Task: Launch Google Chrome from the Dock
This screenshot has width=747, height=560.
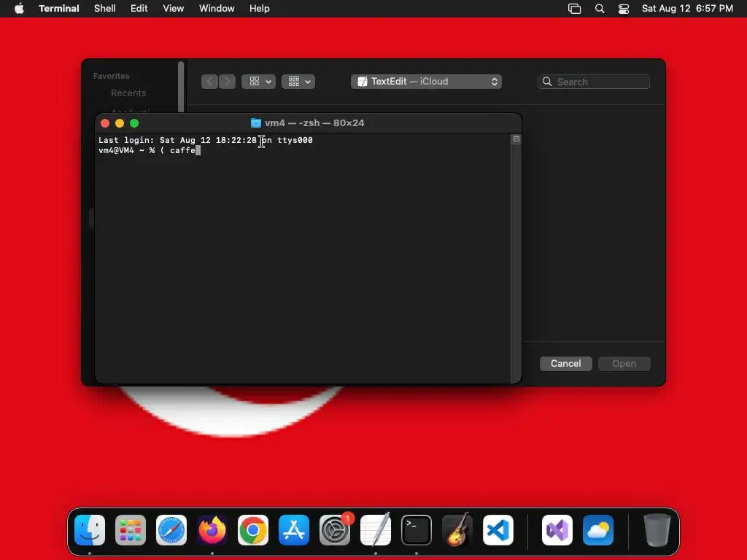Action: click(253, 530)
